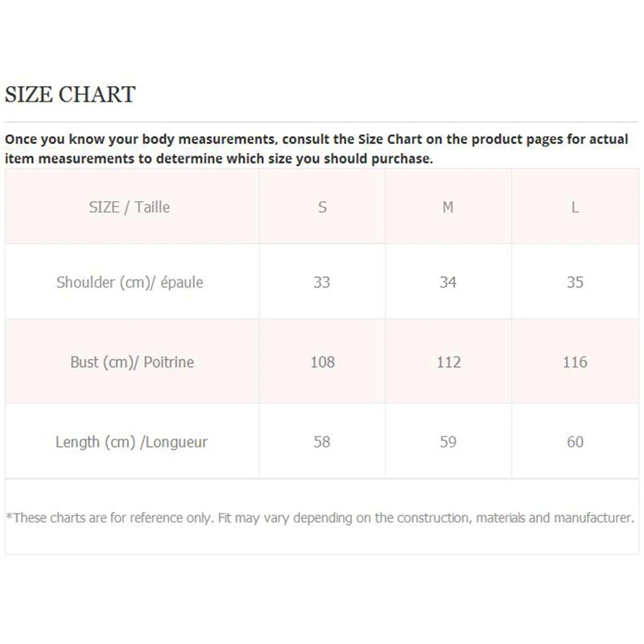Screen dimensions: 644x644
Task: Click the Bust (cm)/ Poitrine row label
Action: click(x=132, y=362)
